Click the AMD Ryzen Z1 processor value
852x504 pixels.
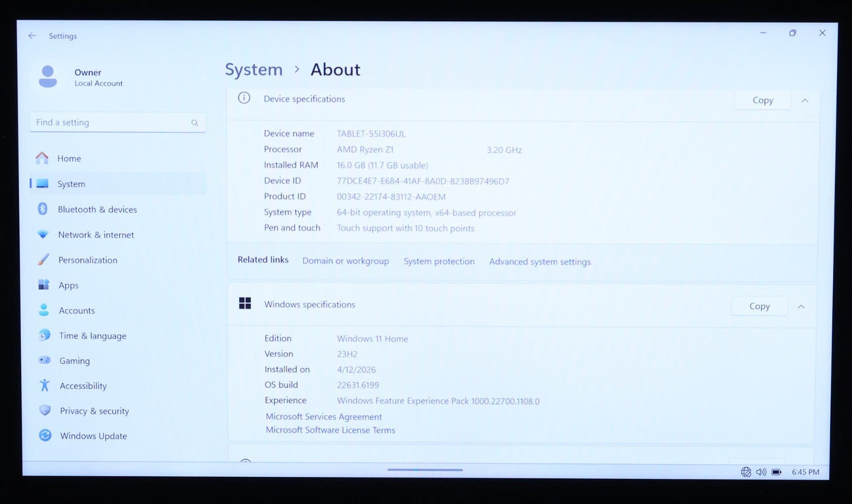point(365,150)
